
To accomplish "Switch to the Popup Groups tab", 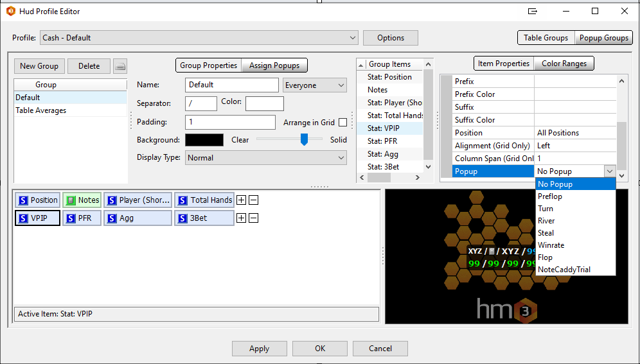I will coord(603,38).
